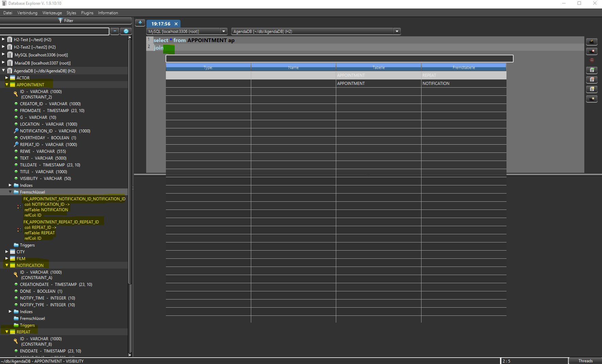Select REPEAT_ID VARCHAR column

(x=49, y=145)
